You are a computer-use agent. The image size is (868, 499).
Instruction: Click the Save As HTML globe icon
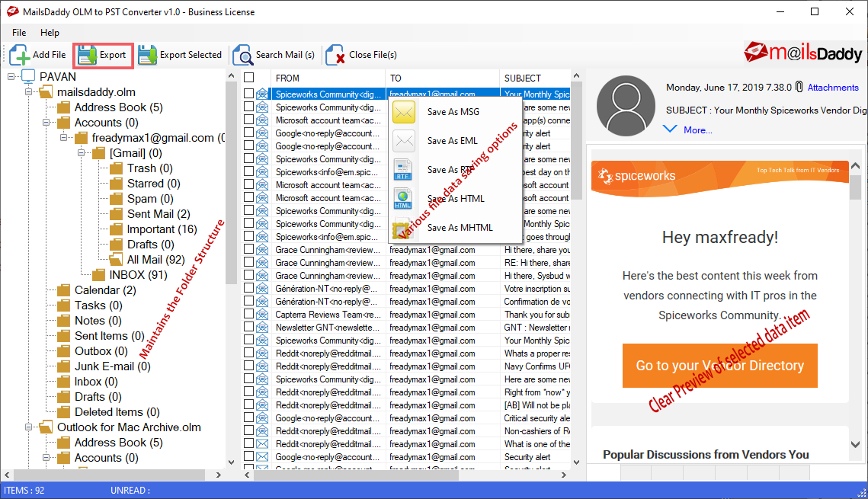402,199
